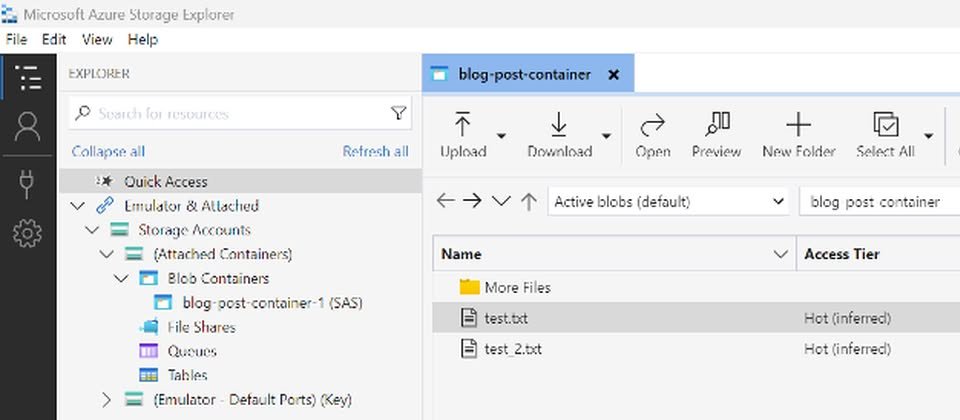The width and height of the screenshot is (960, 420).
Task: Expand the Emulator - Default Ports node
Action: [x=107, y=400]
